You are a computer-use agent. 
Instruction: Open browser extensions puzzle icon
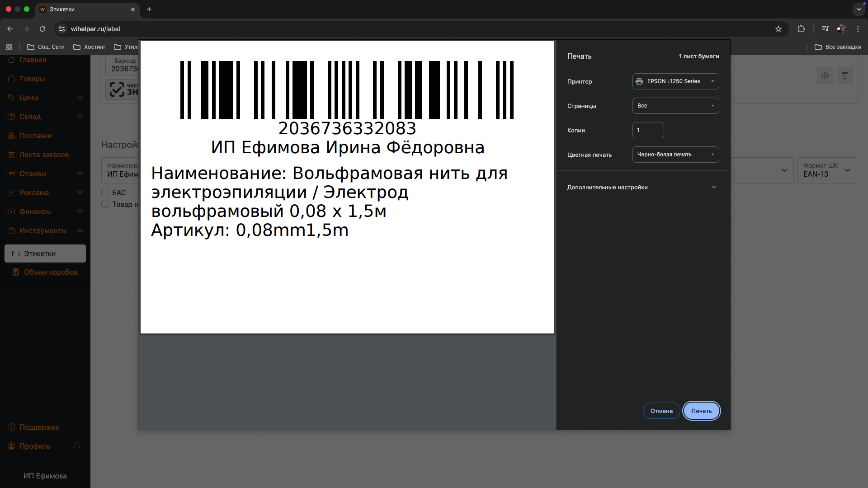click(x=801, y=29)
